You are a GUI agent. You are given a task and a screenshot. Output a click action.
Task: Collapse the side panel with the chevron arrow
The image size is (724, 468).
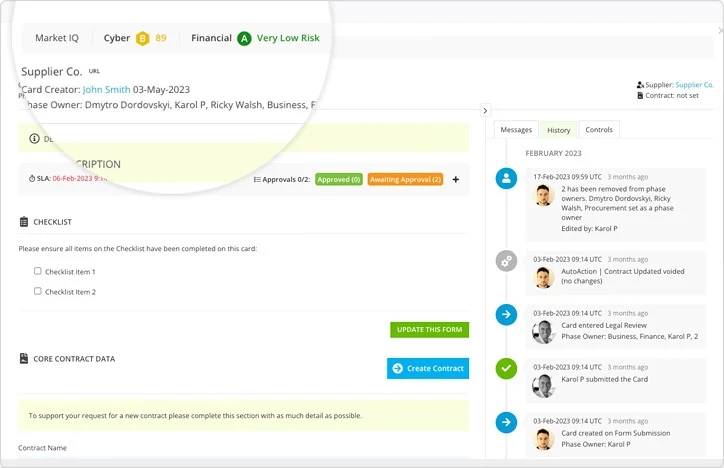pyautogui.click(x=485, y=111)
